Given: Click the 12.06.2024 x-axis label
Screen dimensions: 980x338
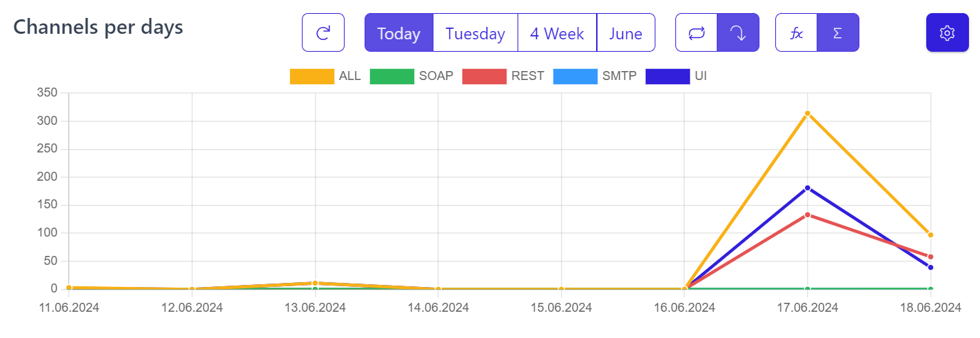Looking at the screenshot, I should click(x=192, y=308).
